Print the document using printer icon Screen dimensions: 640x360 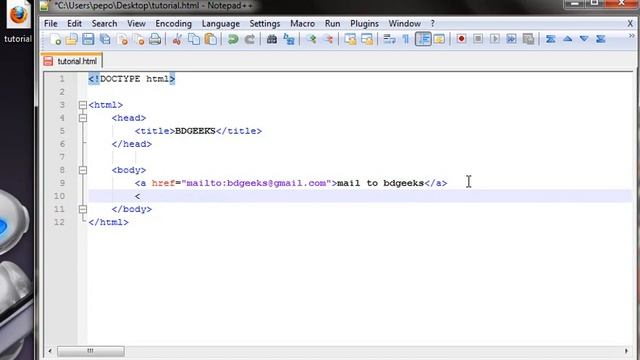point(155,39)
